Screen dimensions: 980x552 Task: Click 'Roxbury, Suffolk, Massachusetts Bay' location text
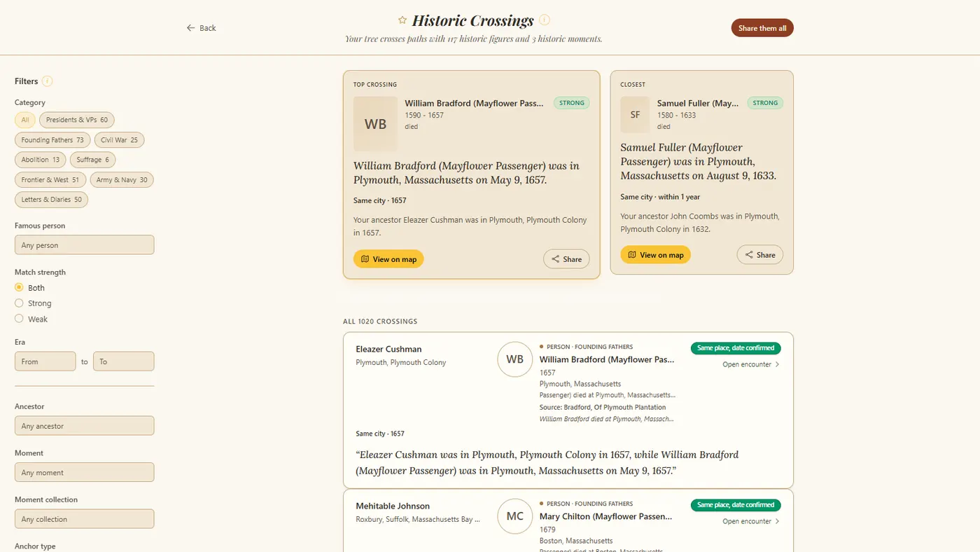(x=418, y=520)
